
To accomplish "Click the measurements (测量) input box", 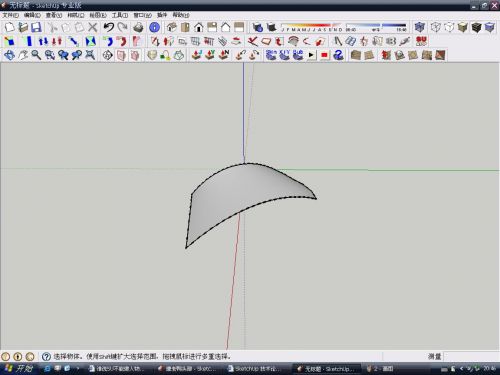I will click(x=471, y=357).
